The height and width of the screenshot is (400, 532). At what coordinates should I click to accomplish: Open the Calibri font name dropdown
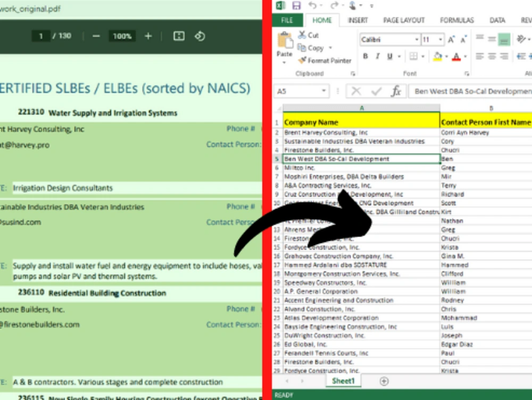417,40
